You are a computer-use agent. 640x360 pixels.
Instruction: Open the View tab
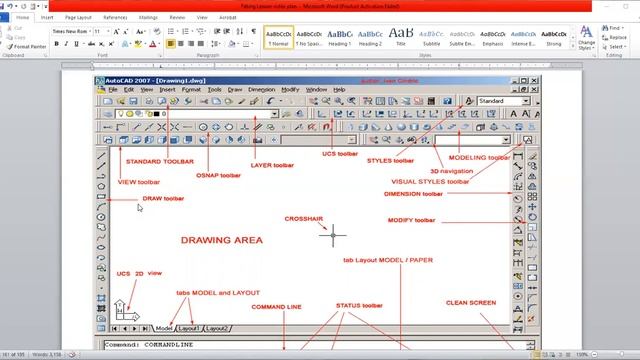202,18
